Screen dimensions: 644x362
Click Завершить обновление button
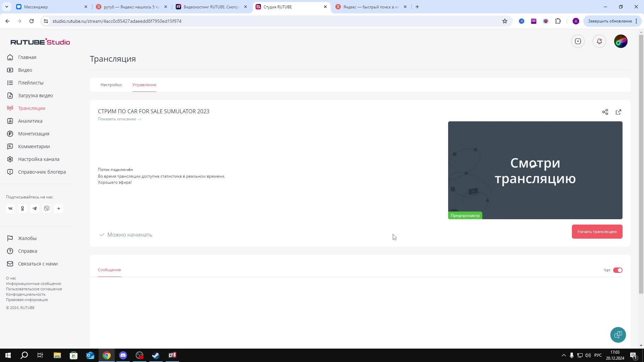click(x=612, y=21)
